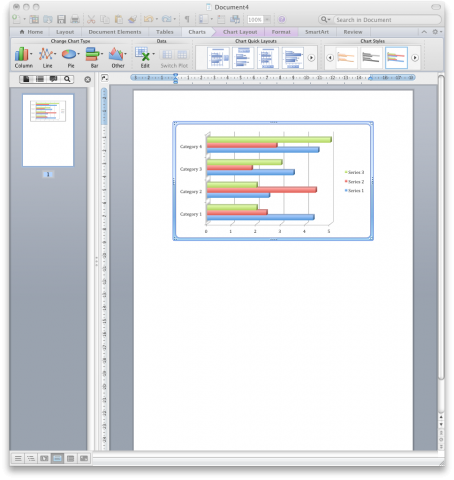Click the Sidebar icon in toolbar

(x=203, y=19)
